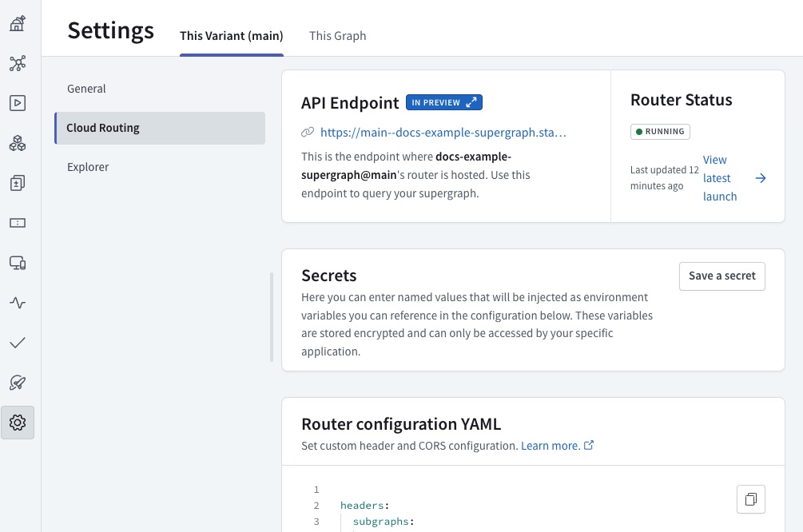This screenshot has width=803, height=532.
Task: Click the Secrets heading
Action: pyautogui.click(x=328, y=276)
